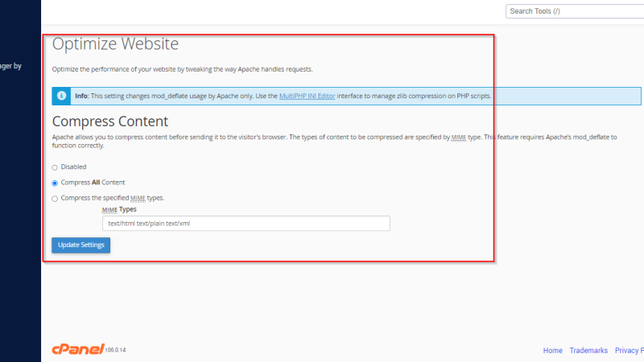Open the Home footer link

click(x=552, y=351)
